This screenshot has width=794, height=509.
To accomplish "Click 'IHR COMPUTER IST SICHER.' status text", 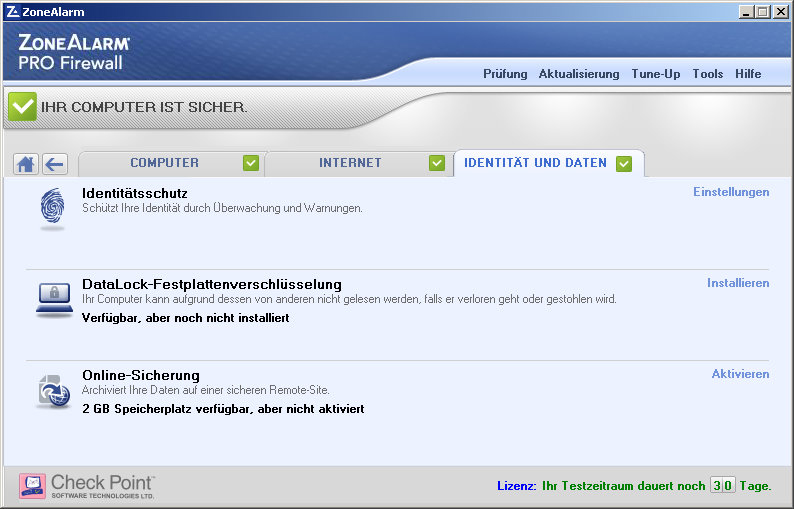I will click(144, 107).
